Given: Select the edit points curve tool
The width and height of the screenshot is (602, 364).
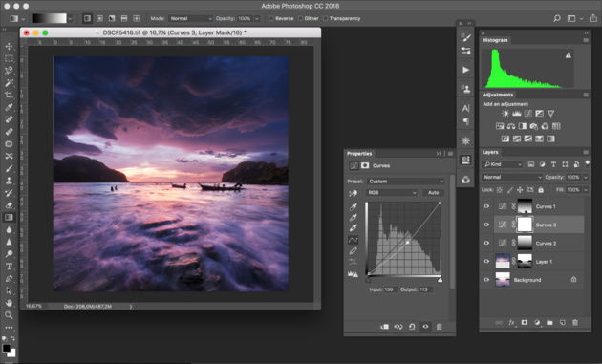Looking at the screenshot, I should point(353,240).
